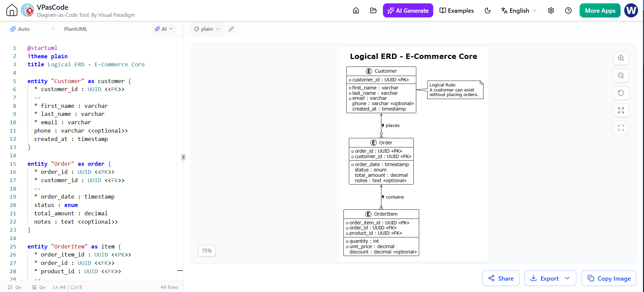Click the fit-to-screen expand arrows icon

pyautogui.click(x=621, y=110)
